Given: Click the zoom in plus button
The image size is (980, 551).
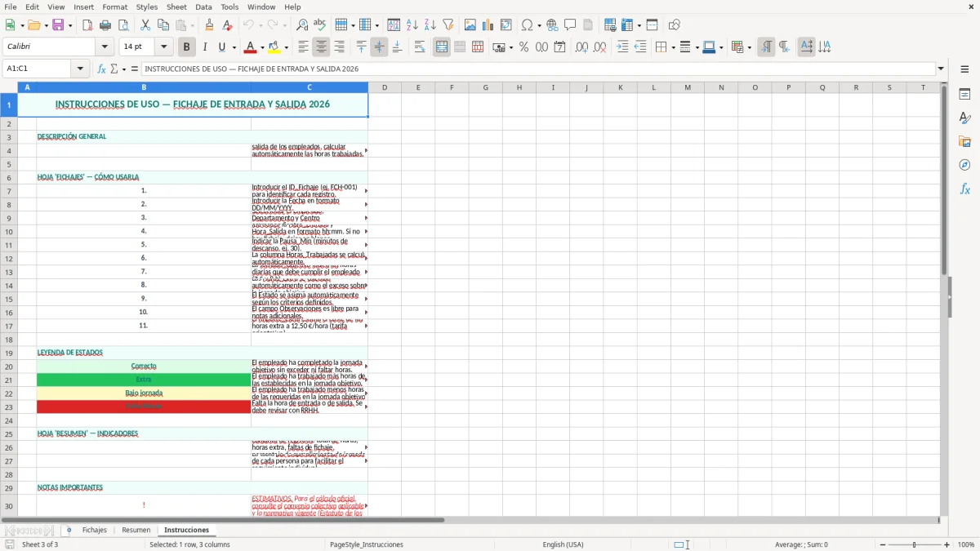Looking at the screenshot, I should (947, 544).
